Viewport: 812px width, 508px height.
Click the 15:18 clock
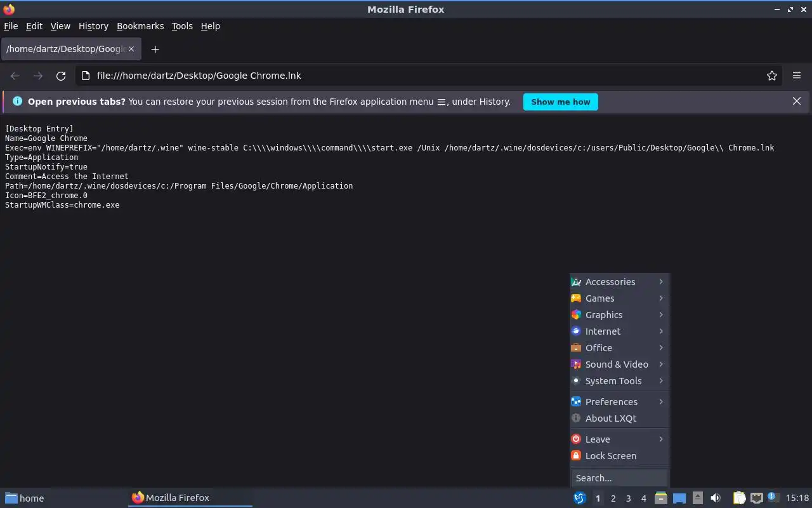coord(797,498)
